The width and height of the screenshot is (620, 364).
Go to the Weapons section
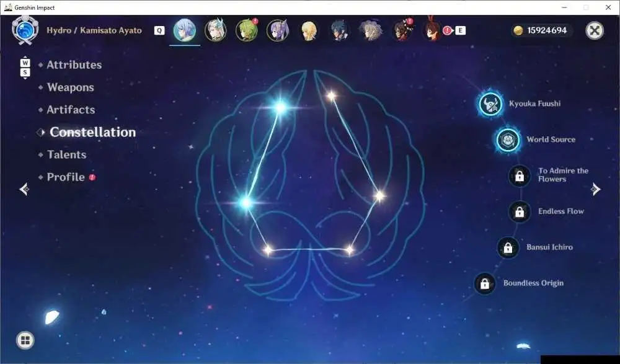point(71,87)
